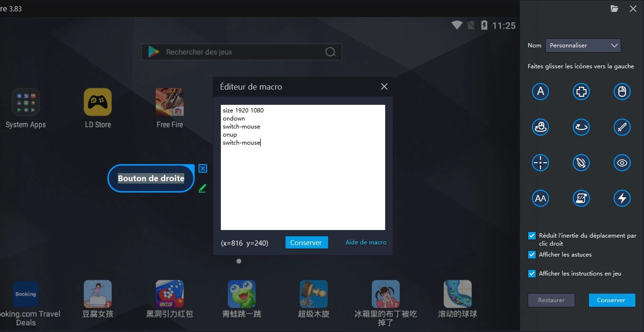Select the macro script icon
Screen dimensions: 644x332
581,198
